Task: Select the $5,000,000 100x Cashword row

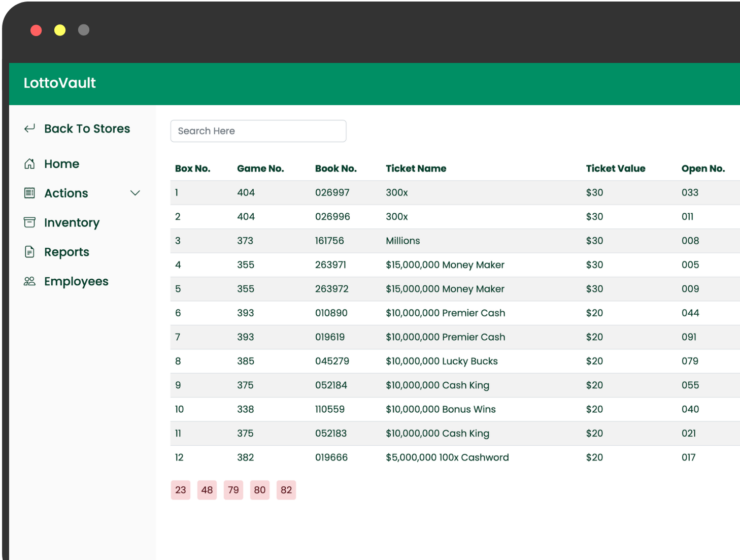Action: tap(447, 457)
